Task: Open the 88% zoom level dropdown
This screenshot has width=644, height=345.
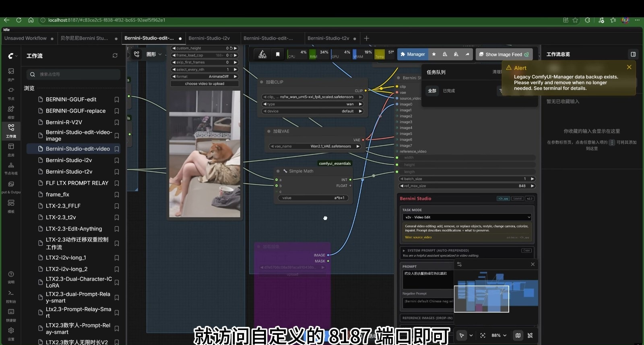Action: (x=499, y=335)
